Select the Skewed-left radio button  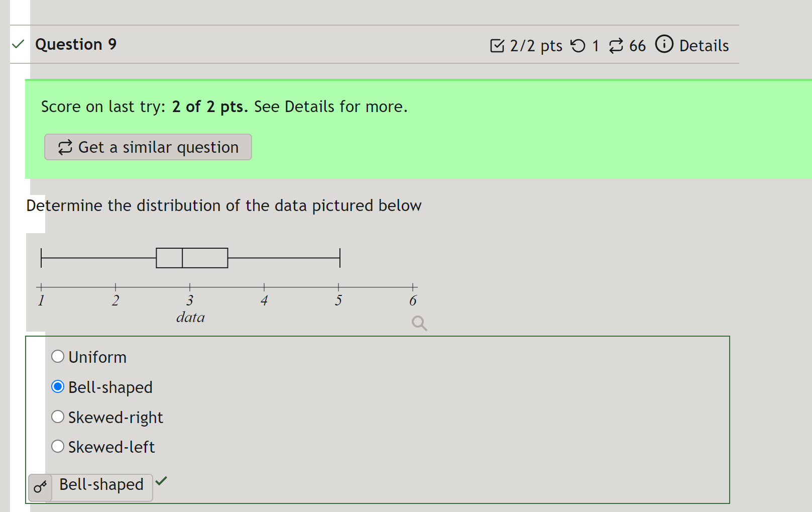tap(57, 446)
